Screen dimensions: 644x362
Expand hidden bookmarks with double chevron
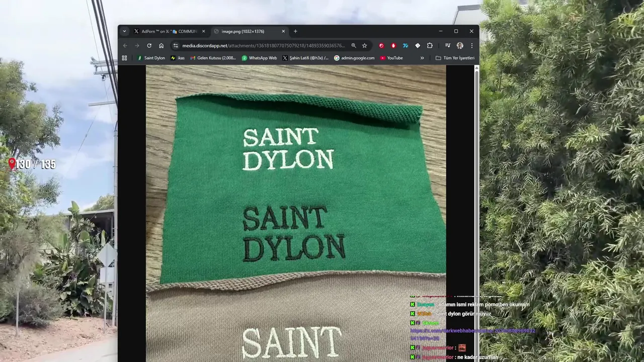(x=422, y=58)
